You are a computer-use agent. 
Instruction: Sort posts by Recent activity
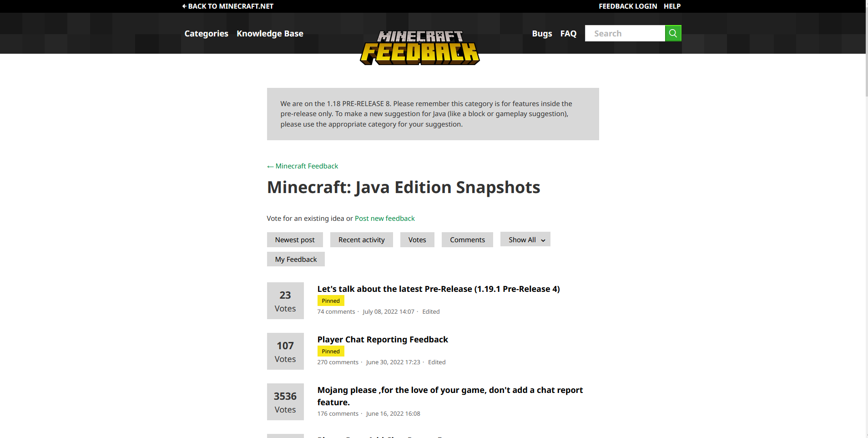point(362,240)
